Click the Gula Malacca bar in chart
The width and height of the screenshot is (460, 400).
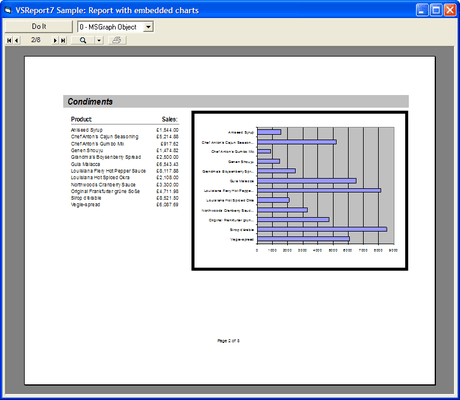(307, 181)
